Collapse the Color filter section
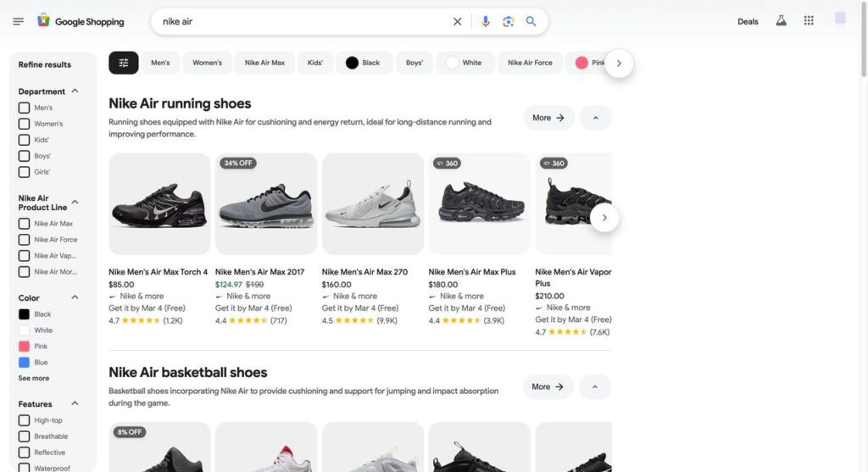Image resolution: width=868 pixels, height=472 pixels. tap(75, 297)
